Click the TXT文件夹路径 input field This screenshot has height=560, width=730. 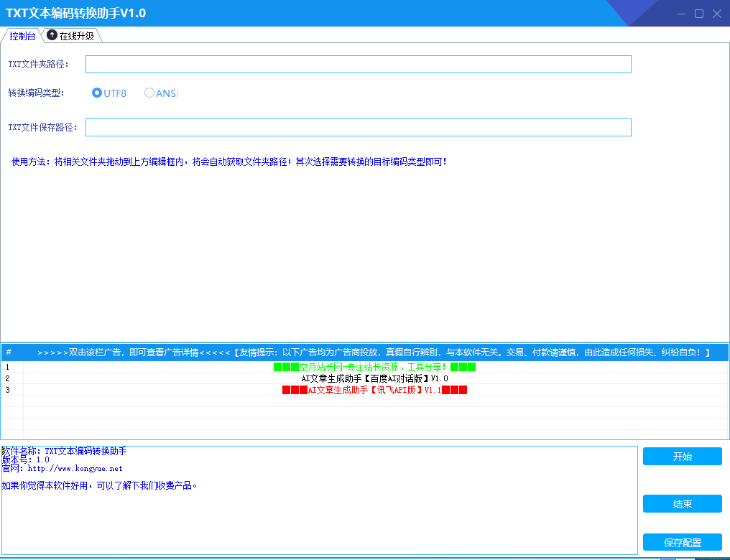pyautogui.click(x=358, y=64)
